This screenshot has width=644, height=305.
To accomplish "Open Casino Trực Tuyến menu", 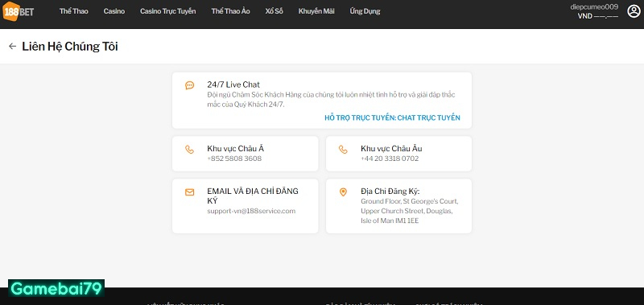I will coord(168,11).
